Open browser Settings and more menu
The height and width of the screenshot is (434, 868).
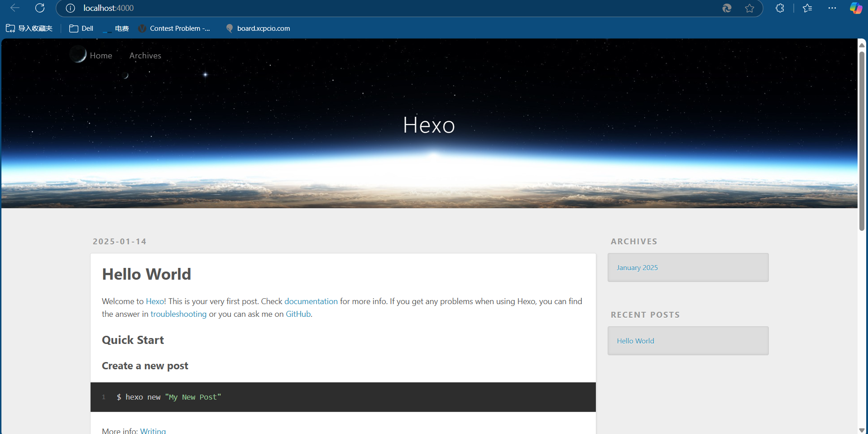(832, 8)
